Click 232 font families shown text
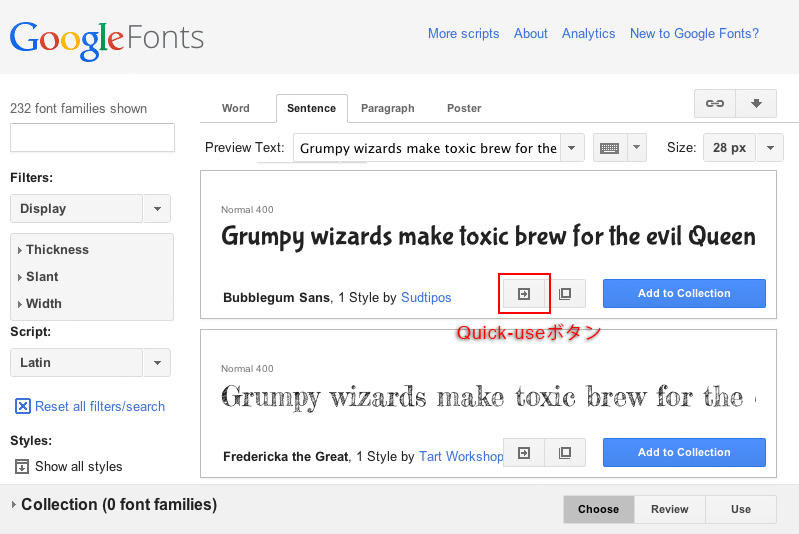799x534 pixels. click(x=78, y=109)
